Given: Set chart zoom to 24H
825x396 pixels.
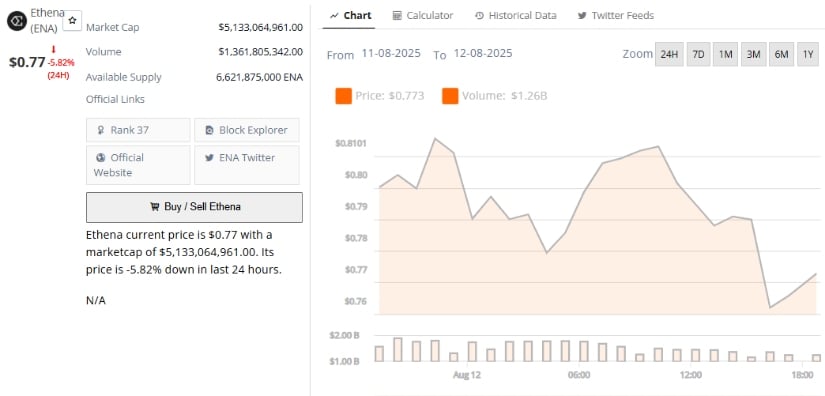Looking at the screenshot, I should (669, 54).
